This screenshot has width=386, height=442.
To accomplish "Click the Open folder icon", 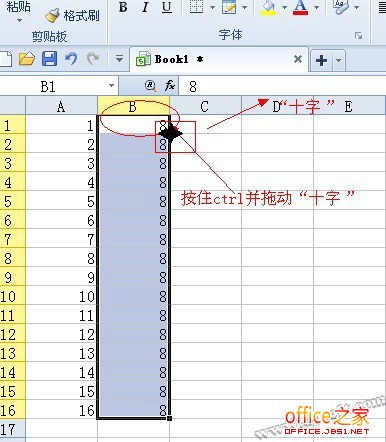I will tap(27, 59).
